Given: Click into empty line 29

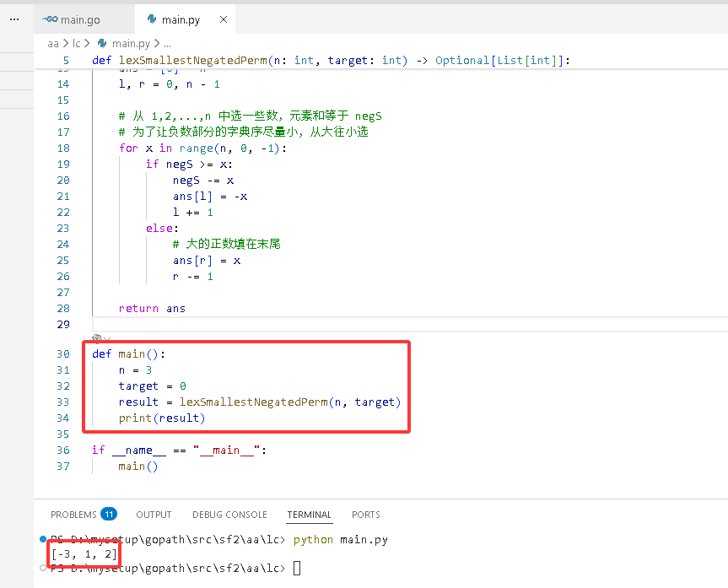Looking at the screenshot, I should (408, 324).
